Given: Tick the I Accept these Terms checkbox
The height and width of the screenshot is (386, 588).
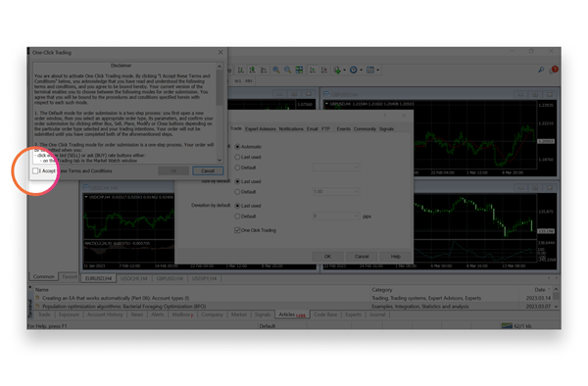Looking at the screenshot, I should (35, 170).
